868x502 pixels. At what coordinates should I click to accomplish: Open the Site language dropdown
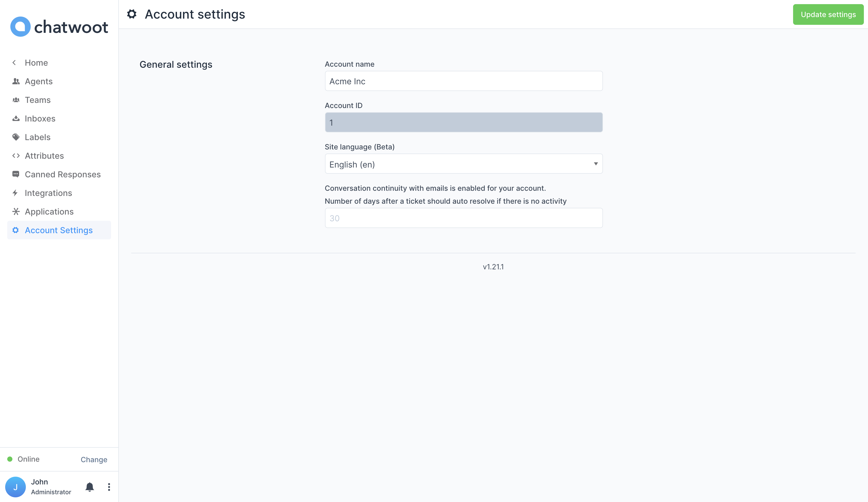coord(463,164)
